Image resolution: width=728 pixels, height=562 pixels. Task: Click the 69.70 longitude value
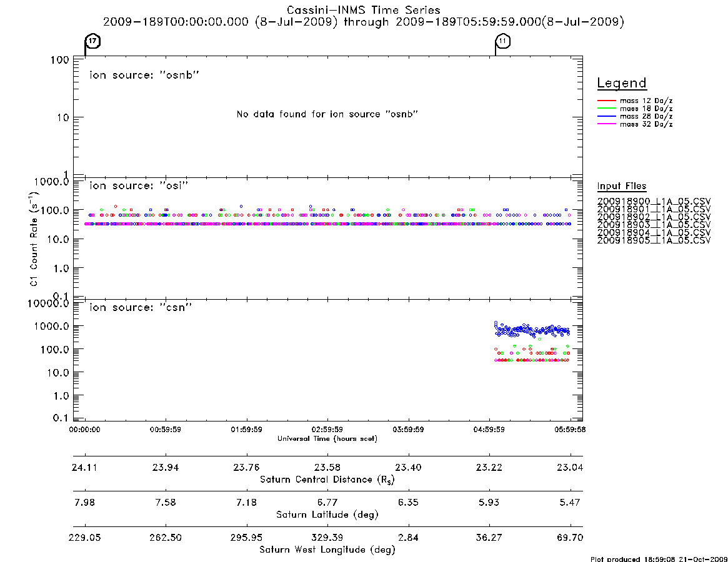570,538
